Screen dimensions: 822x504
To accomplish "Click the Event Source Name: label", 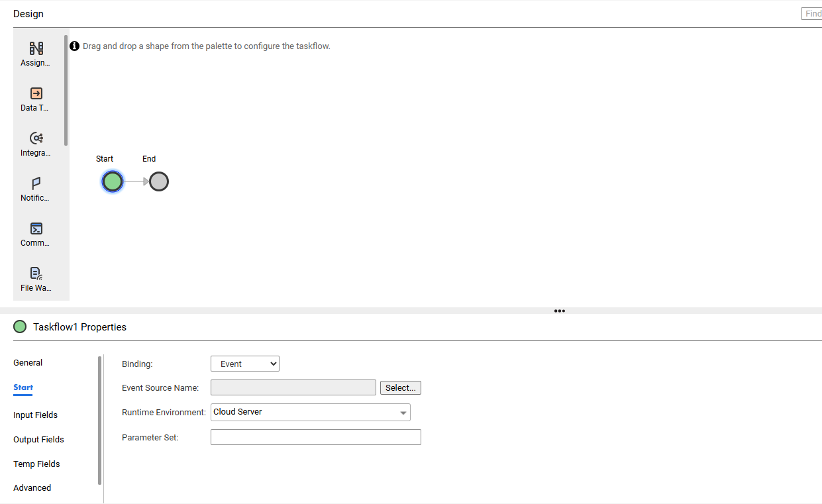I will click(x=162, y=388).
